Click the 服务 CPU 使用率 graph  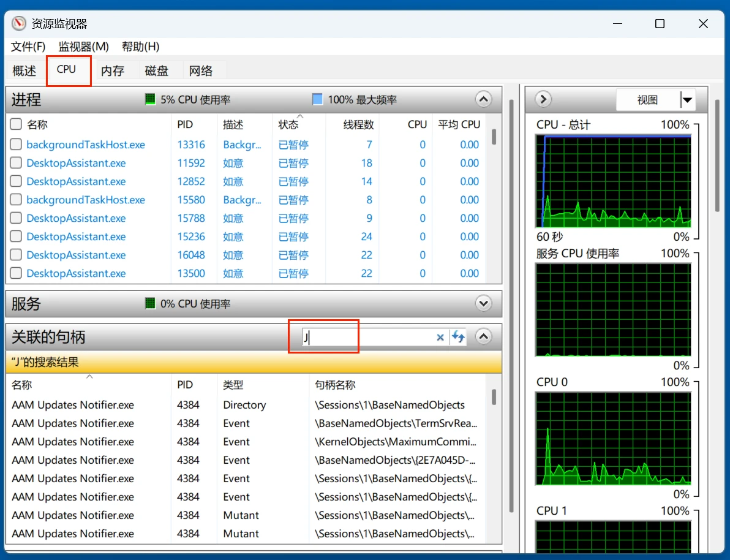[613, 310]
